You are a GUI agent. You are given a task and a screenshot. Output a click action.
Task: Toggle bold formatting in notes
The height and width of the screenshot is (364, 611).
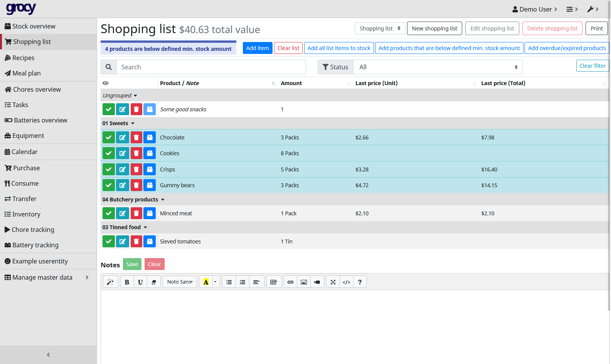[x=127, y=282]
